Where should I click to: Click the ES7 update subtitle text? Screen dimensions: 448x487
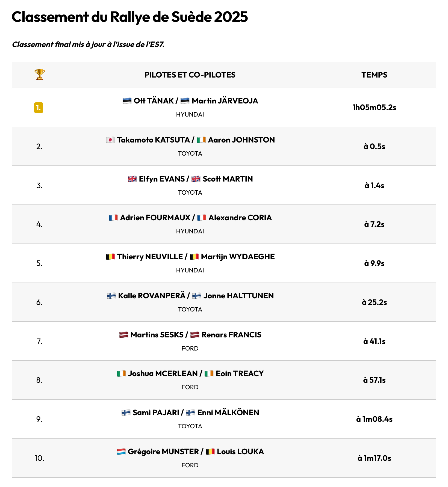coord(88,44)
